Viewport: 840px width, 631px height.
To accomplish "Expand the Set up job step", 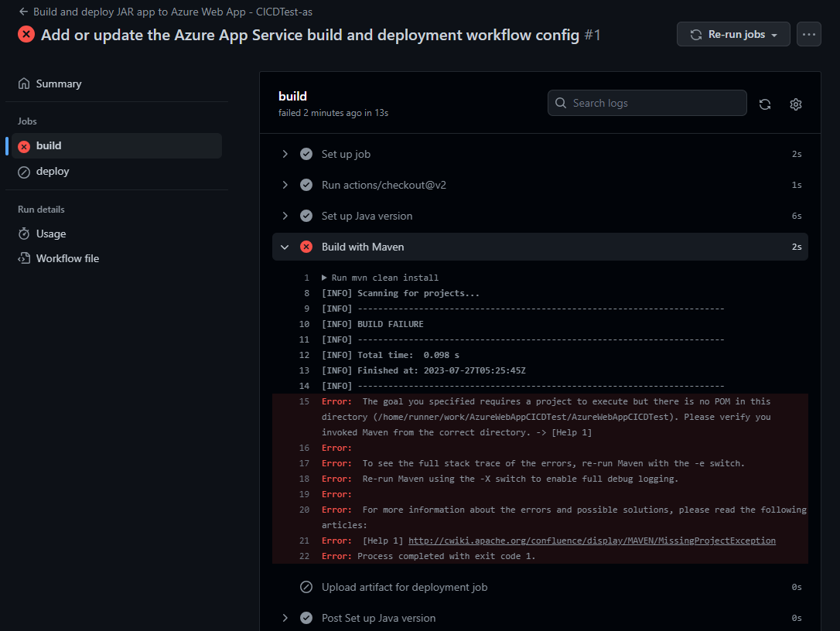I will click(x=285, y=154).
